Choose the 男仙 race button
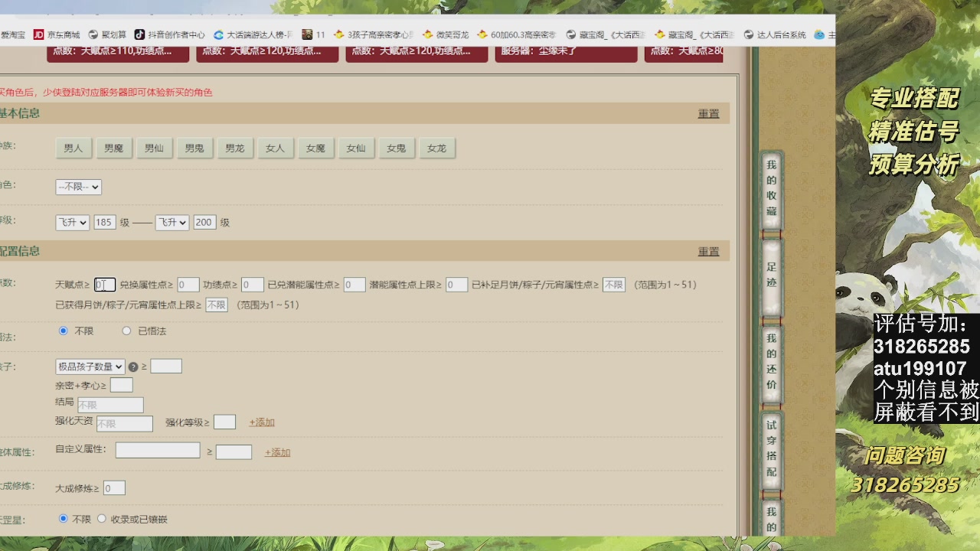Image resolution: width=980 pixels, height=551 pixels. 154,148
